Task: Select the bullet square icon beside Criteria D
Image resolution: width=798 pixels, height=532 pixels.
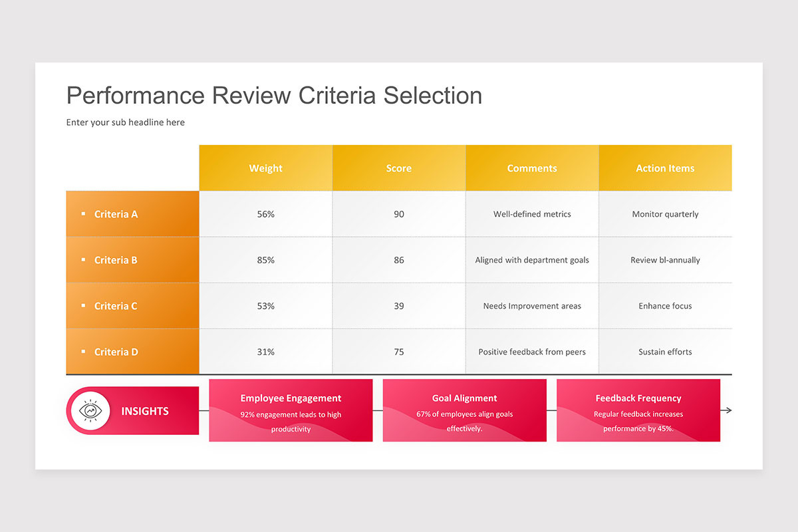Action: 84,351
